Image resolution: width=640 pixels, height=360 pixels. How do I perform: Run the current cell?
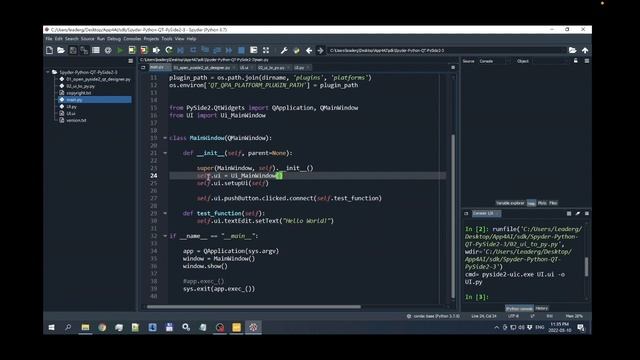tap(132, 50)
